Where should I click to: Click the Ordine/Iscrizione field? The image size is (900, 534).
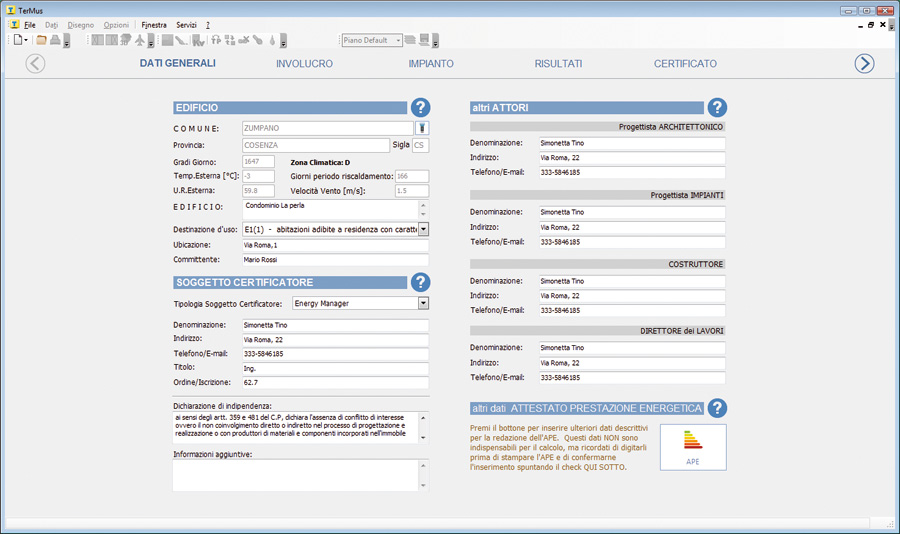(335, 382)
